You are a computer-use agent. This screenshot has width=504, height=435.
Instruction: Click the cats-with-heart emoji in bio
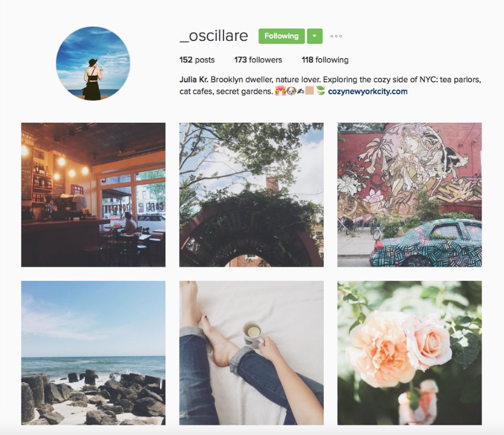point(280,91)
